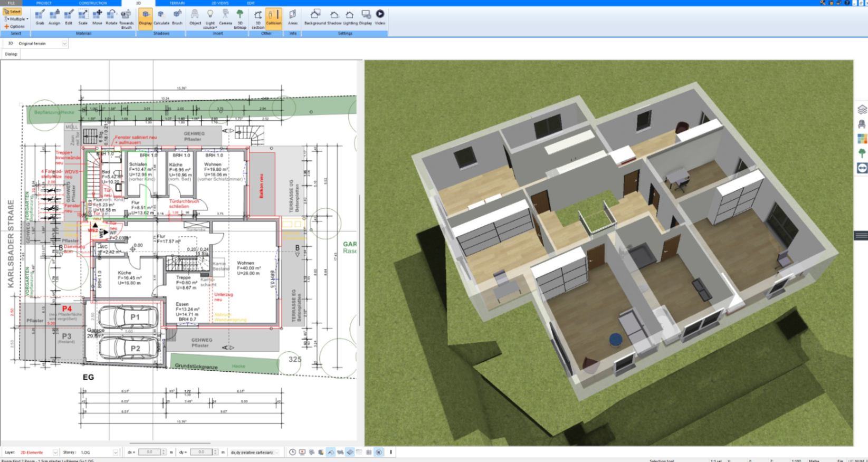Click the monitor icon in status toolbar
Image resolution: width=868 pixels, height=462 pixels.
point(302,453)
